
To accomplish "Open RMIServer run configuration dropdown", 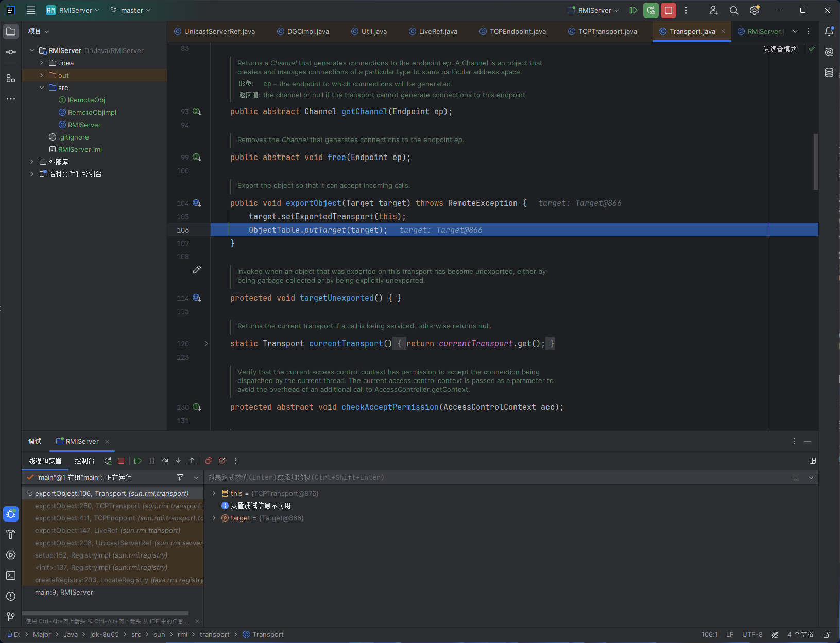I will (593, 10).
